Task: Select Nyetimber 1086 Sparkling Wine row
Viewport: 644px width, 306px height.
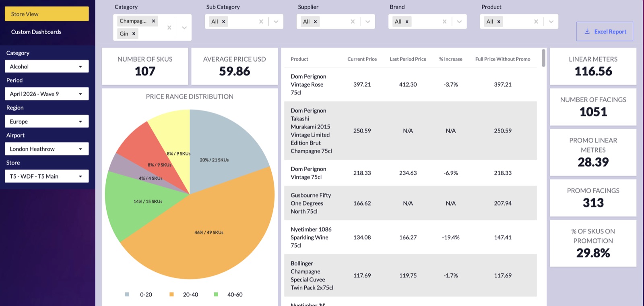Action: [x=411, y=238]
